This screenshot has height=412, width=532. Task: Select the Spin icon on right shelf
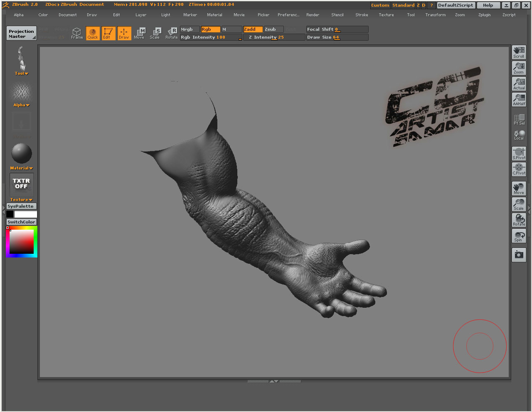tap(519, 235)
